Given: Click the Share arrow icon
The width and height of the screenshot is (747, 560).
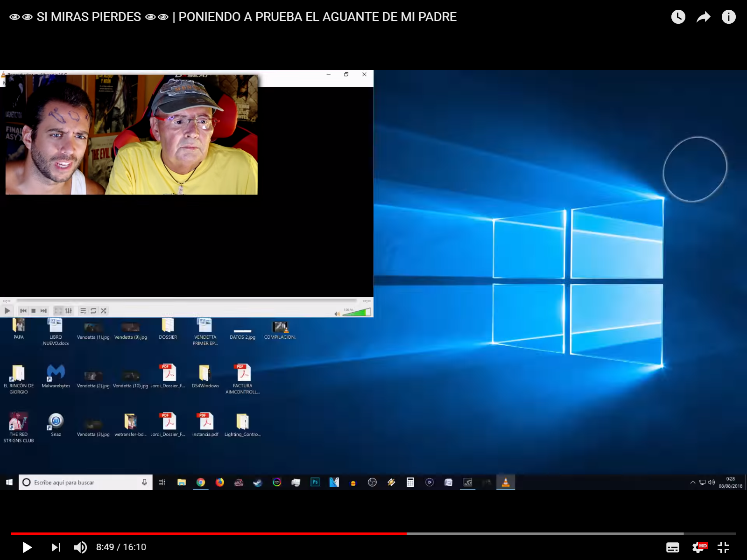Looking at the screenshot, I should (703, 17).
